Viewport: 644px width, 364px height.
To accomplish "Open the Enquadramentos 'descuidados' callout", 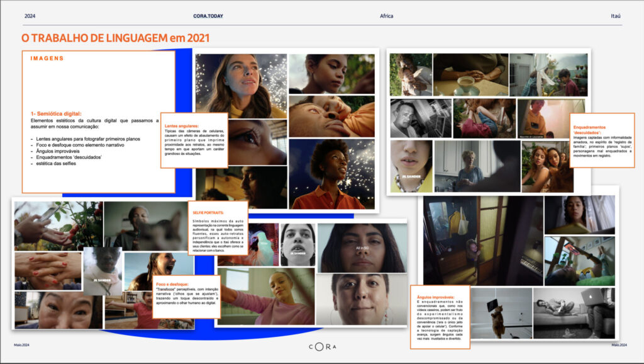I will [x=602, y=140].
